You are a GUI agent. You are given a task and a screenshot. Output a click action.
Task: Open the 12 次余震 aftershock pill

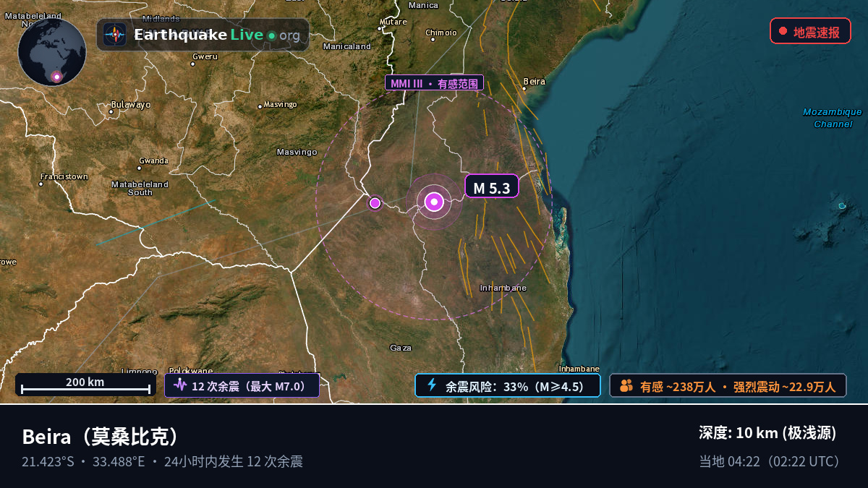[x=242, y=385]
